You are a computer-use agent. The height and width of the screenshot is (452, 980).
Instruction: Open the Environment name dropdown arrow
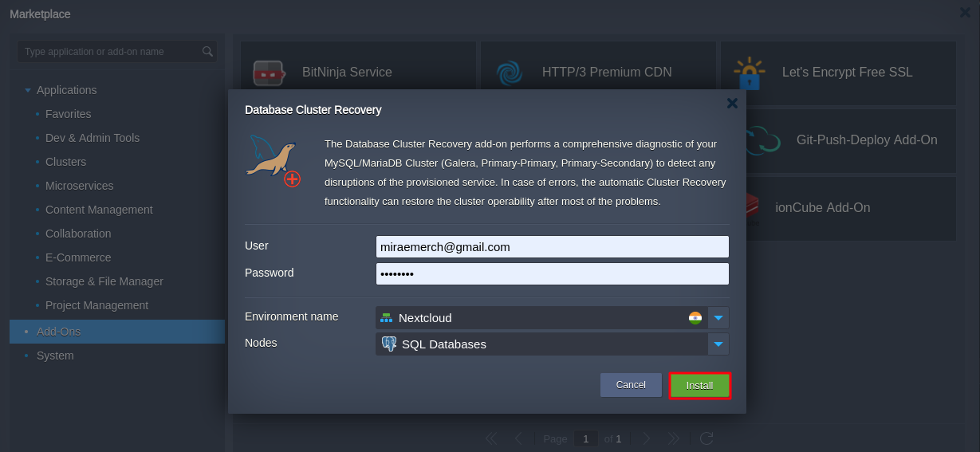[718, 318]
